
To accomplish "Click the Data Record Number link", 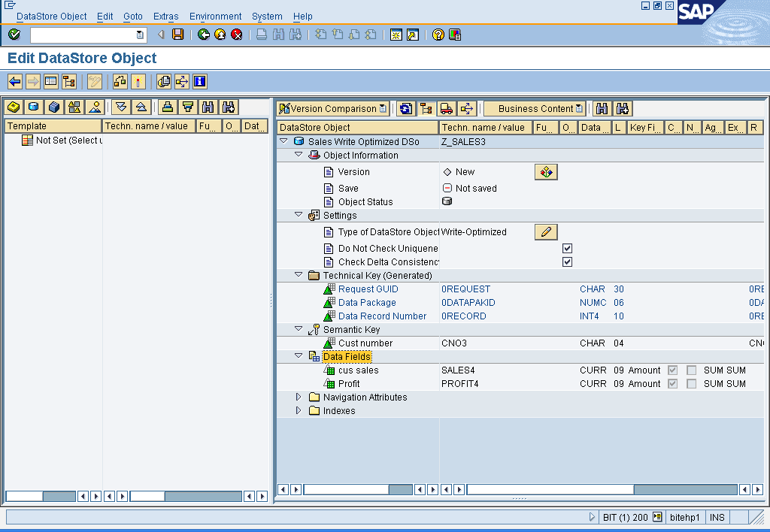I will tap(382, 316).
